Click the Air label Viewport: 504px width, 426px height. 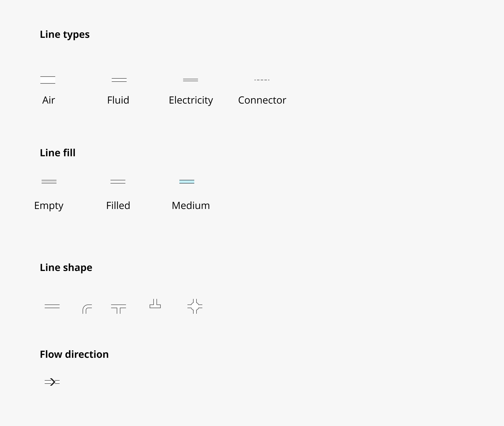[x=48, y=100]
